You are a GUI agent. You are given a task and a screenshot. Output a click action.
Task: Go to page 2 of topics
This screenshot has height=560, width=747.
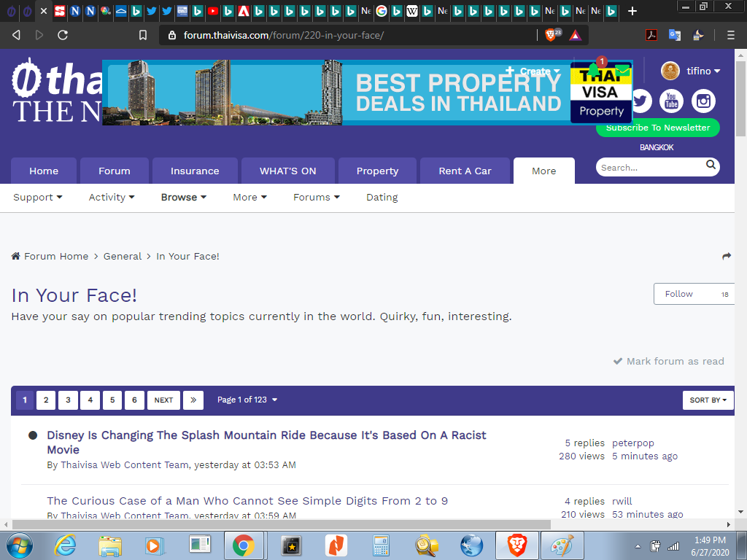[x=46, y=400]
